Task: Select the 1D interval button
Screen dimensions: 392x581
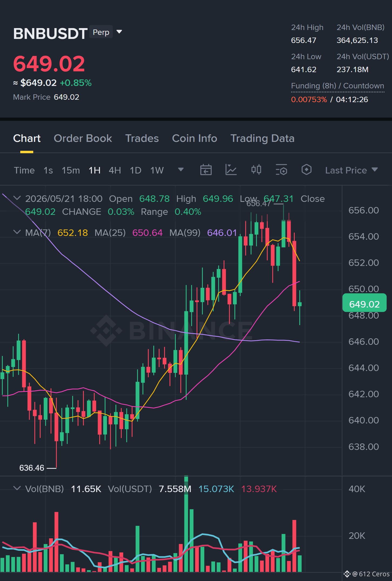Action: 135,170
